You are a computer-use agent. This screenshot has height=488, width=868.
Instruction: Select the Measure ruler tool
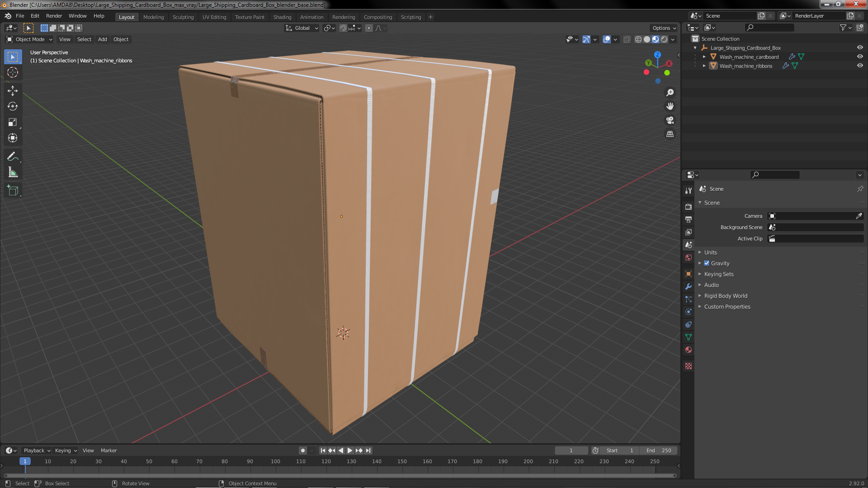coord(13,173)
